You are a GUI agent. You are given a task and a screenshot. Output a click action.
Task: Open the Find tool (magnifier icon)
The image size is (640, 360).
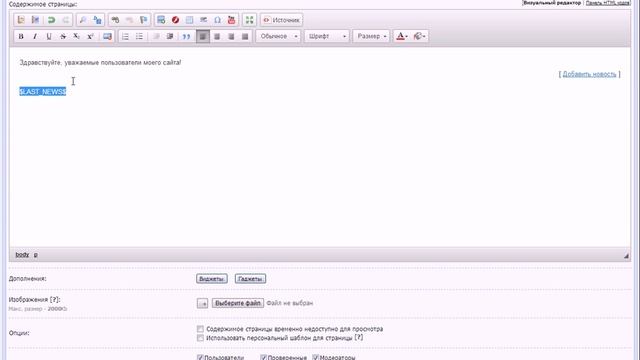83,20
